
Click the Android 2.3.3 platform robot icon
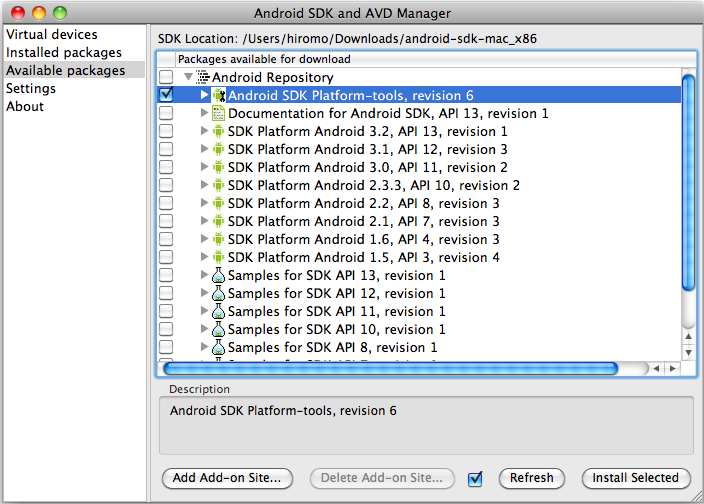[218, 185]
